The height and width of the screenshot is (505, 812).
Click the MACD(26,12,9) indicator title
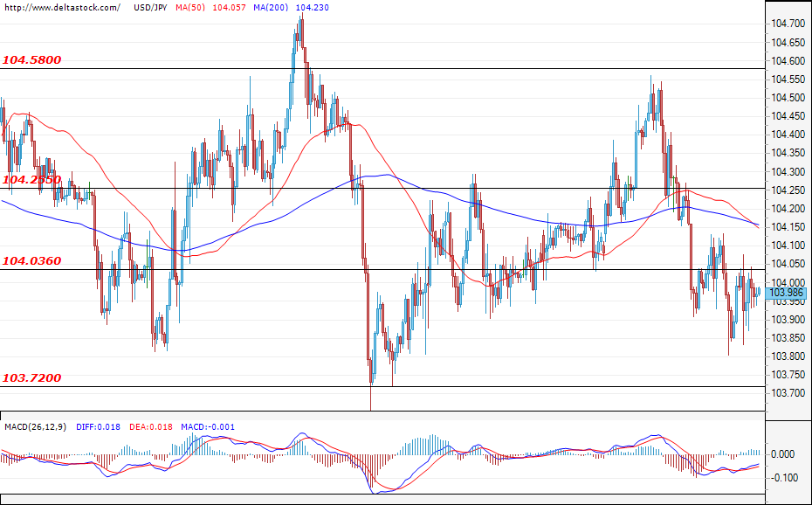click(x=36, y=426)
